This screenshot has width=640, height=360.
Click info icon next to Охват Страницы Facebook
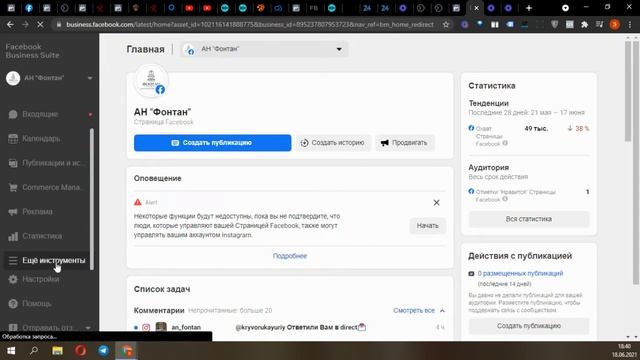point(505,143)
